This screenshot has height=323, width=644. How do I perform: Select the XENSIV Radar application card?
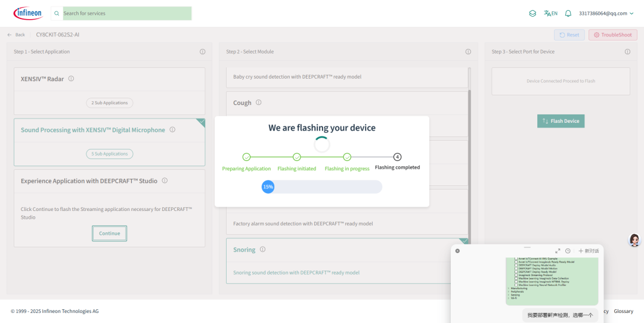109,91
